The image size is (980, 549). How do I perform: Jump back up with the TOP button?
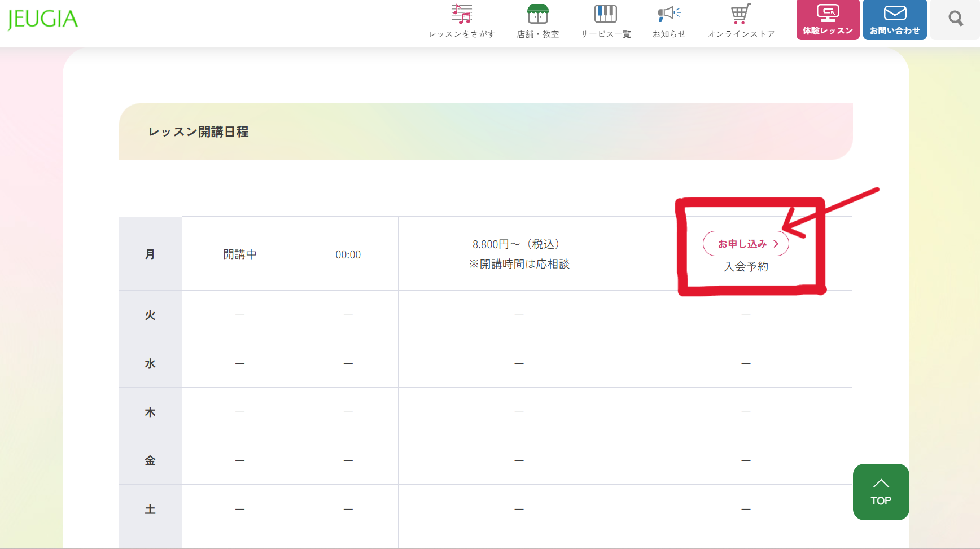(x=881, y=492)
